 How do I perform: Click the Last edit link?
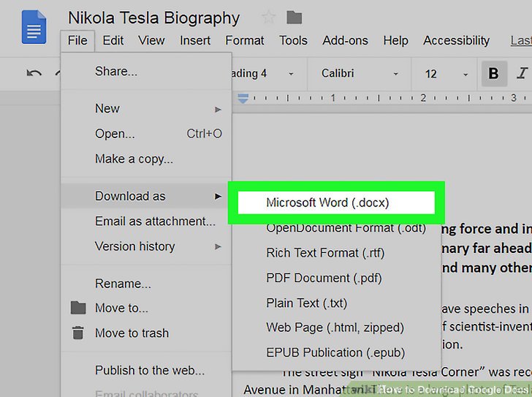point(521,41)
